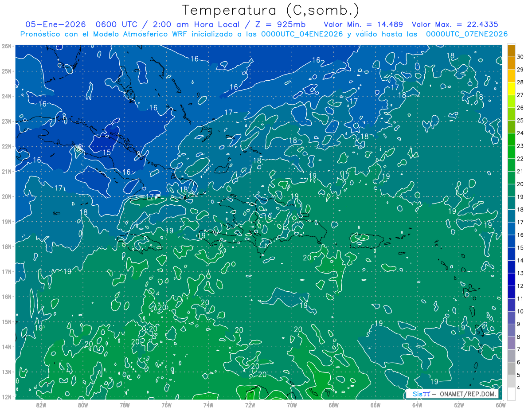Click the "Temperatura (C,somb.)" chart title
Screen dimensions: 532x411
pyautogui.click(x=270, y=10)
